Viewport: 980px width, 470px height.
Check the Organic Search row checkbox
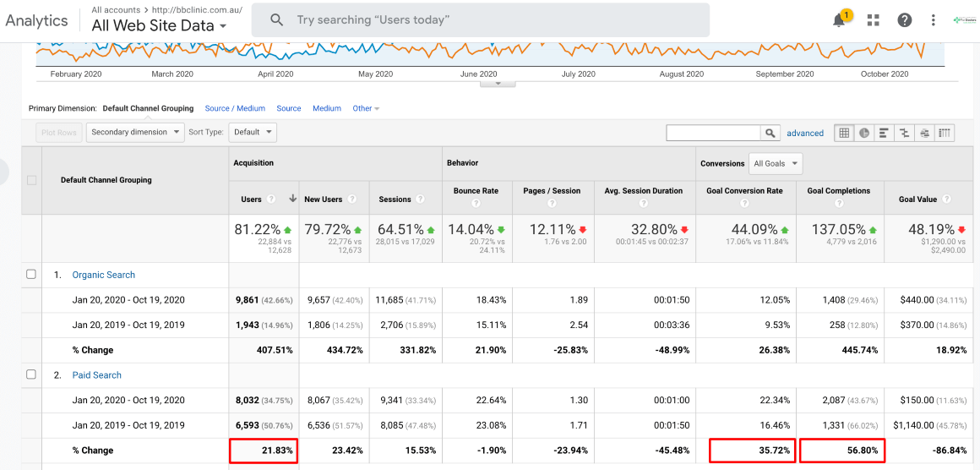pos(31,275)
